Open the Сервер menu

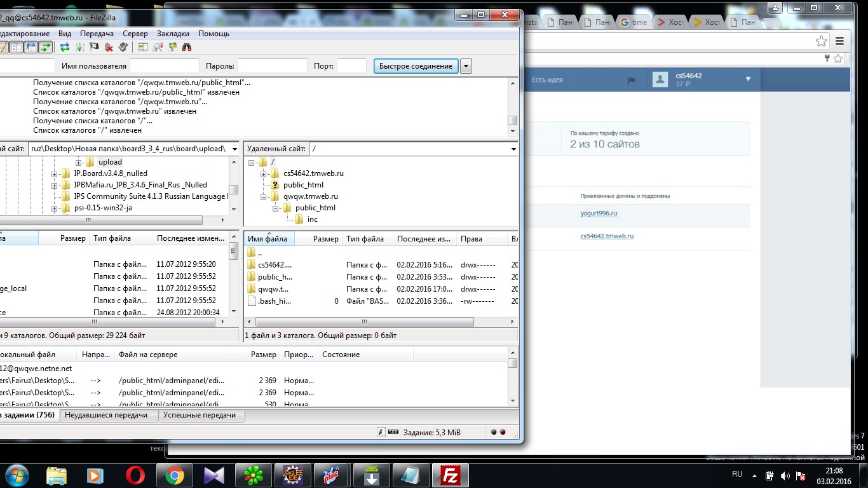(135, 34)
